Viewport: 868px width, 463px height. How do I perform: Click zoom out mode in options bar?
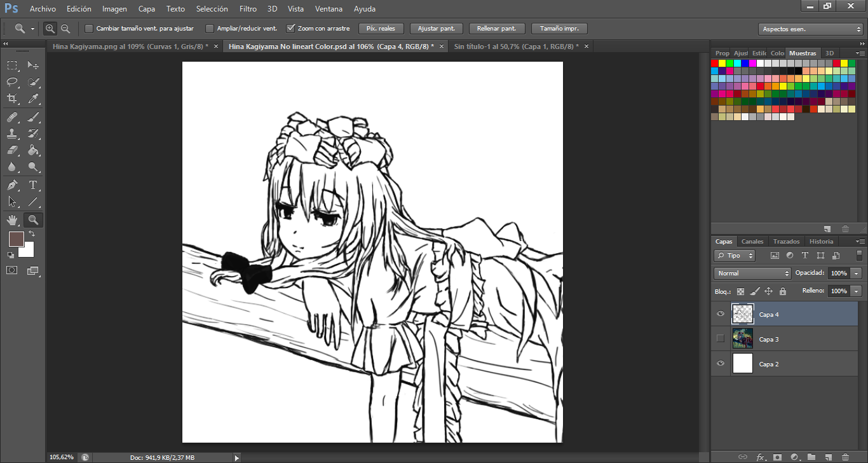click(65, 29)
